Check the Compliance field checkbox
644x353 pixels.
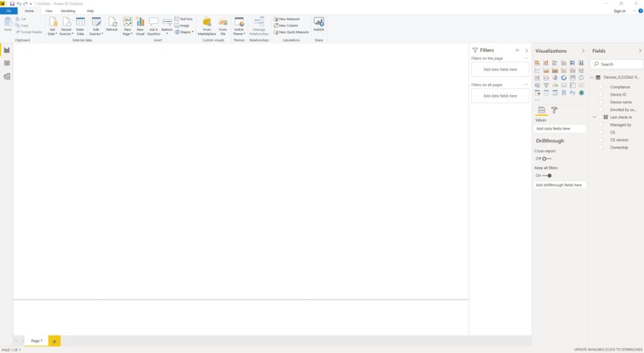point(601,87)
